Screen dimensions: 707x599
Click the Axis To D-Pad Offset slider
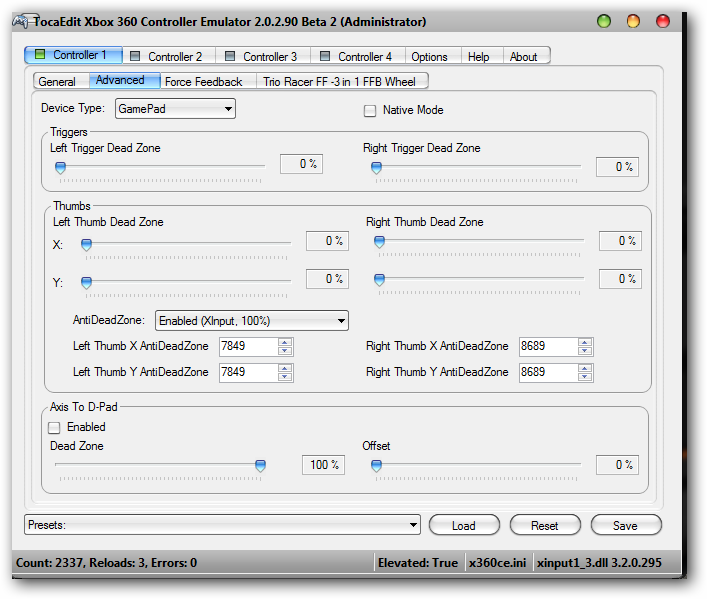[476, 465]
